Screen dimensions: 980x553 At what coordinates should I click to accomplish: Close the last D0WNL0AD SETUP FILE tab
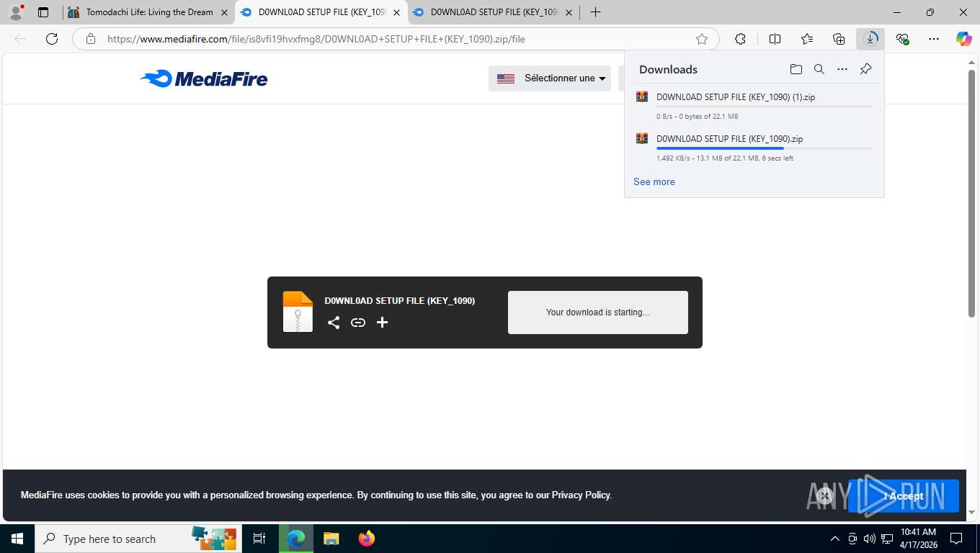click(x=569, y=12)
